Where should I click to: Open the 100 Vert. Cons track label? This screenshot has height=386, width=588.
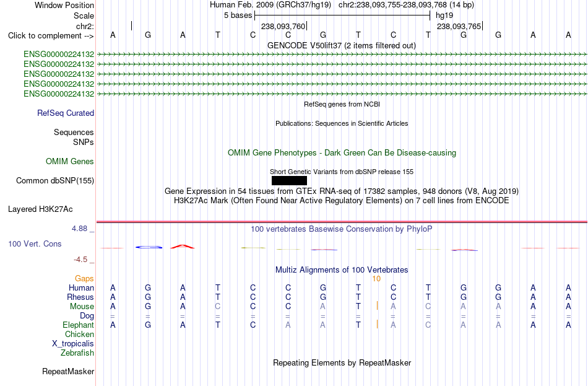(x=35, y=243)
